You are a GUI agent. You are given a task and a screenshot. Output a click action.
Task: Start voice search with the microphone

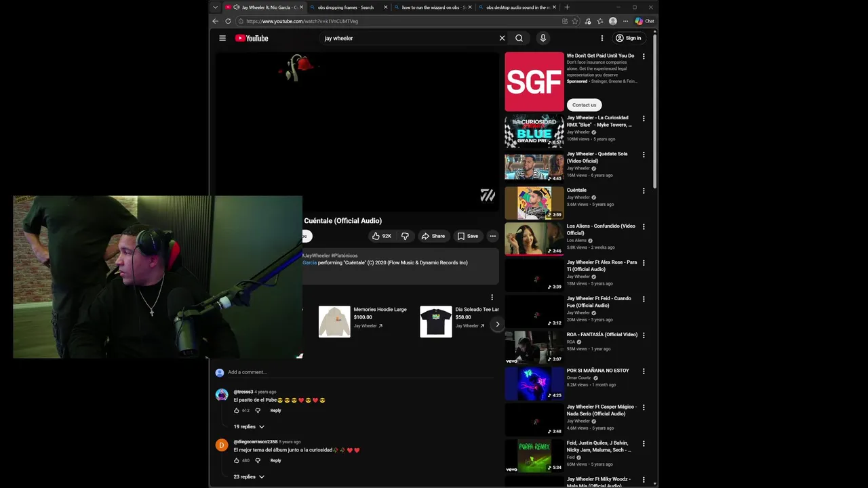pos(542,38)
